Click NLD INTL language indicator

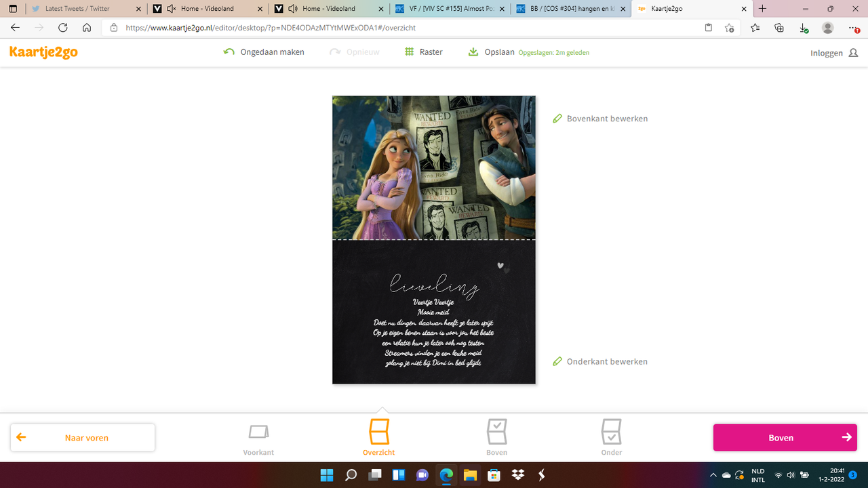(x=758, y=475)
